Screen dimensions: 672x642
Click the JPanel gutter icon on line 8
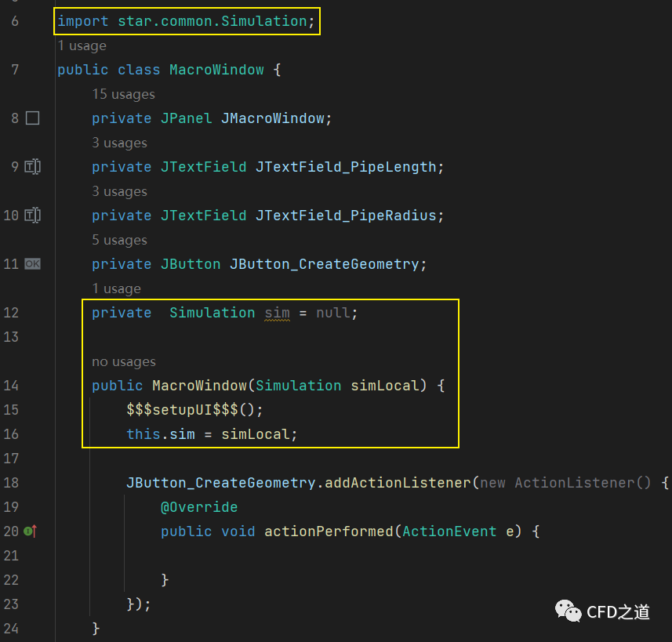point(33,118)
